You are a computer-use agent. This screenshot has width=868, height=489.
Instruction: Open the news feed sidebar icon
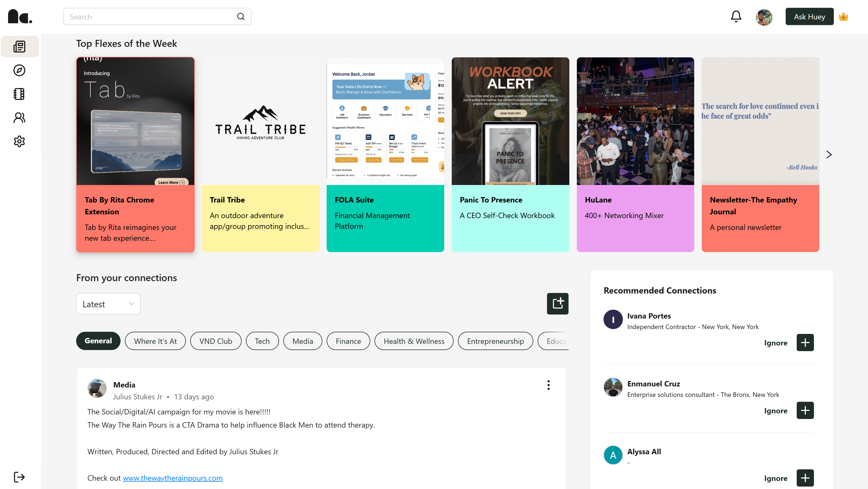pos(20,47)
